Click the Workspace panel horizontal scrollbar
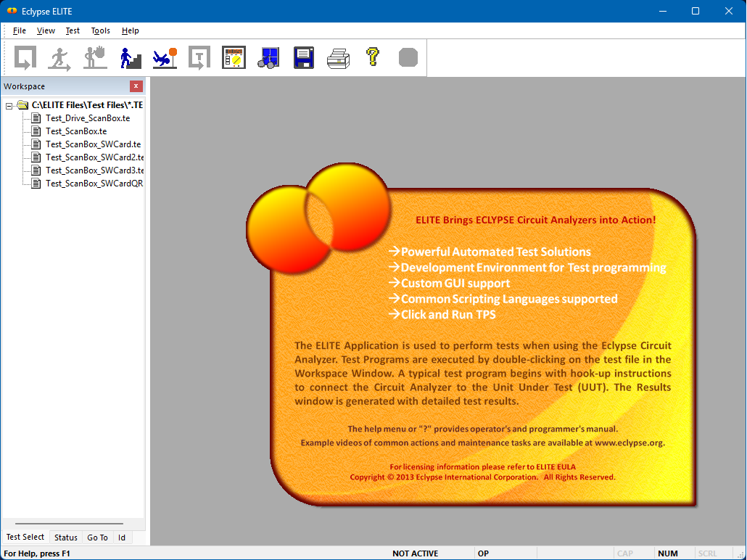747x560 pixels. pos(69,524)
